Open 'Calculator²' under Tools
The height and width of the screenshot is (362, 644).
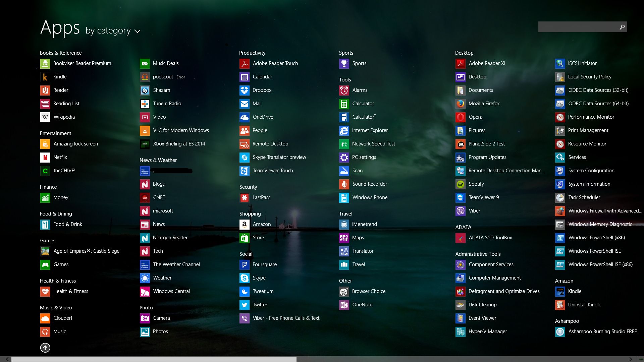pyautogui.click(x=358, y=117)
